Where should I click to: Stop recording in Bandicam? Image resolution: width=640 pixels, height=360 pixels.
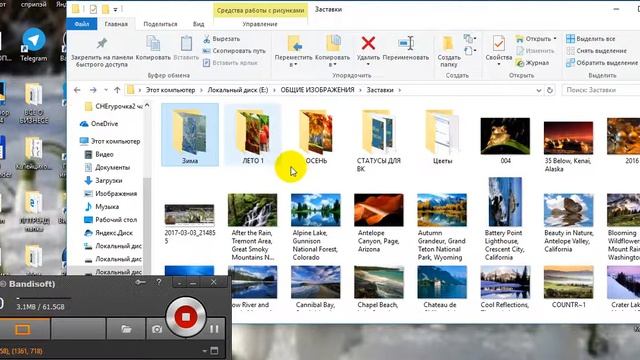tap(186, 317)
